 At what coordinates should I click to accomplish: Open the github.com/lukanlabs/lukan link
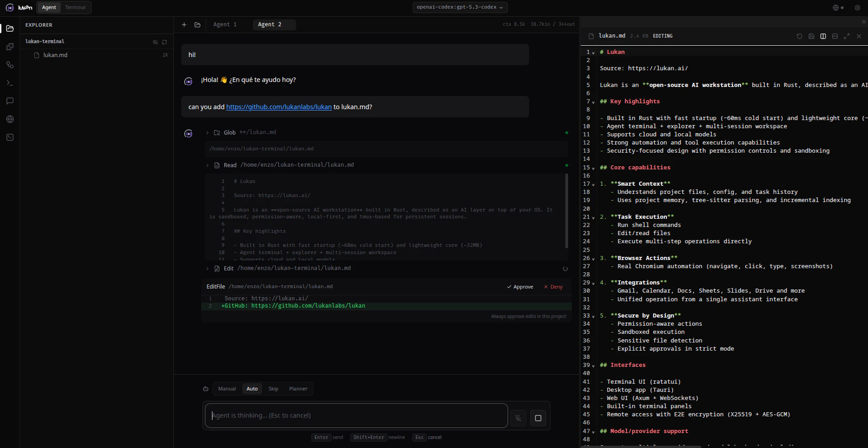point(279,107)
